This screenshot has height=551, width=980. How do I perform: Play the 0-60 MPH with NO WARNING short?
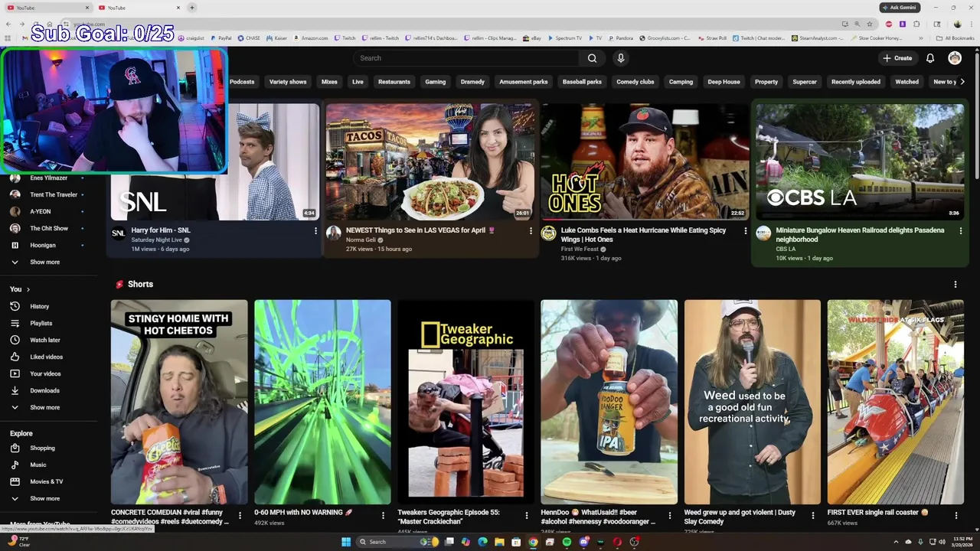pyautogui.click(x=322, y=402)
